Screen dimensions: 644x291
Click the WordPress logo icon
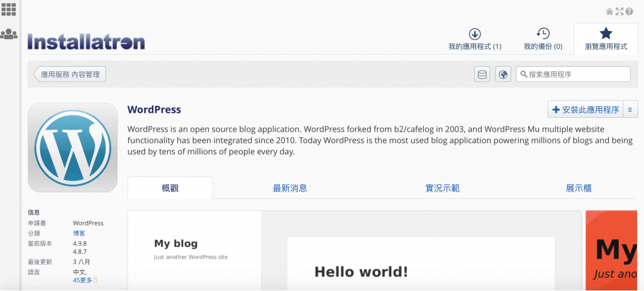[x=73, y=147]
